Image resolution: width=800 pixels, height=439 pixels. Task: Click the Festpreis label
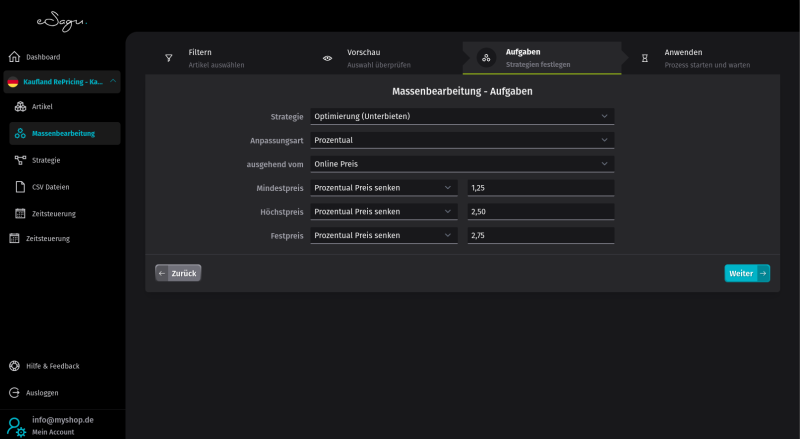287,236
